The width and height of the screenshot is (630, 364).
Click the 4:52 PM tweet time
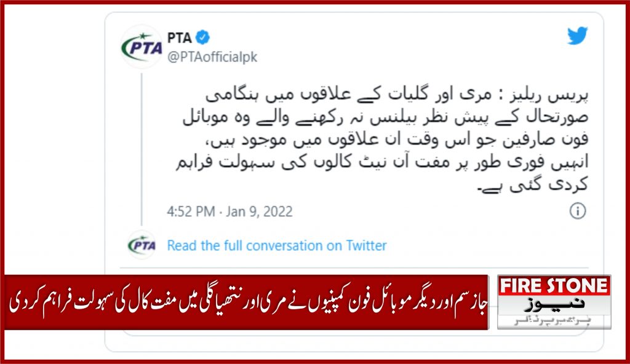pyautogui.click(x=191, y=212)
